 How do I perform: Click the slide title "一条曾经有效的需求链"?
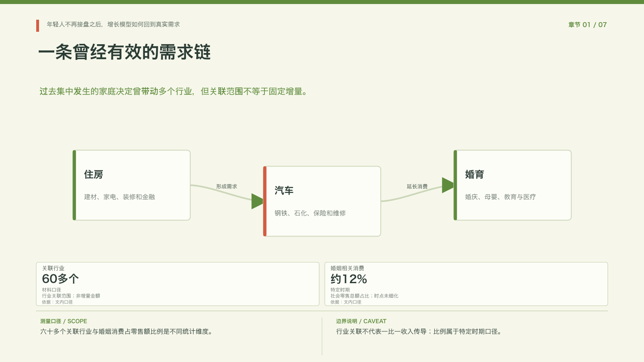point(125,52)
